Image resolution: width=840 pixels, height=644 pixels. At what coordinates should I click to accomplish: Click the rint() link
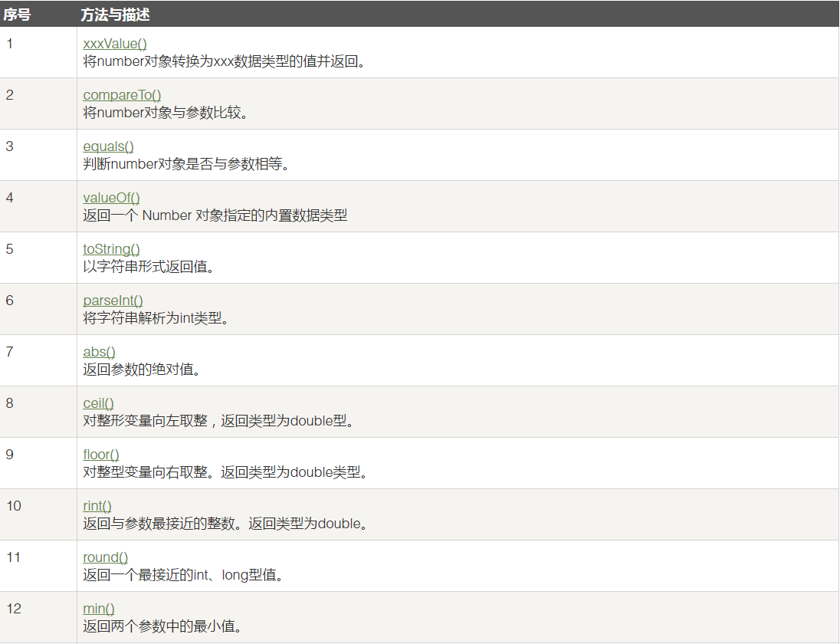coord(97,506)
